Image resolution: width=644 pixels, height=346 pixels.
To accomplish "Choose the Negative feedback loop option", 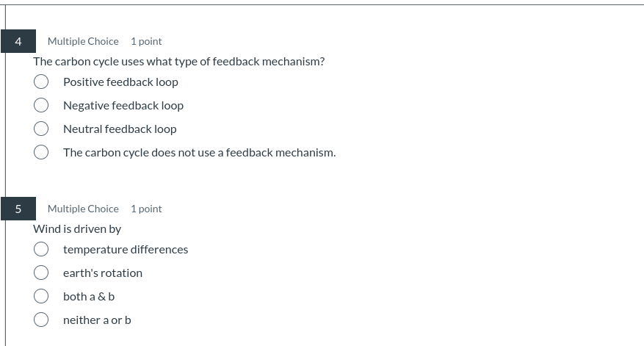I will [41, 105].
